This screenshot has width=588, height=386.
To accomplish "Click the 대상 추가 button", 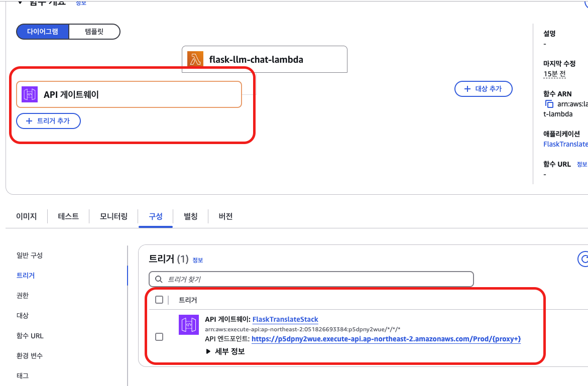I will point(484,89).
